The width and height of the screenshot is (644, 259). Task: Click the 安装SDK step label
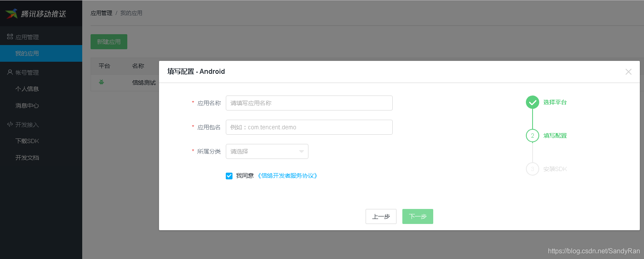(555, 169)
